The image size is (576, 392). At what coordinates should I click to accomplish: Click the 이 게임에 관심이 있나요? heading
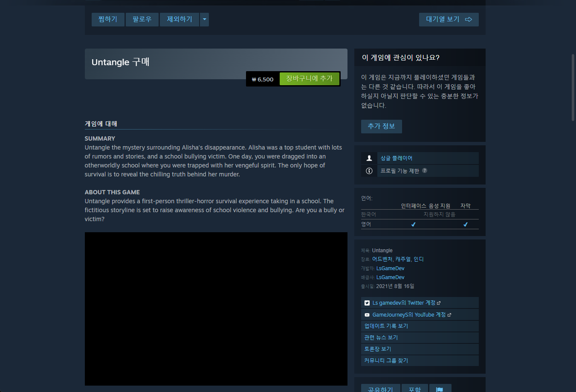401,58
